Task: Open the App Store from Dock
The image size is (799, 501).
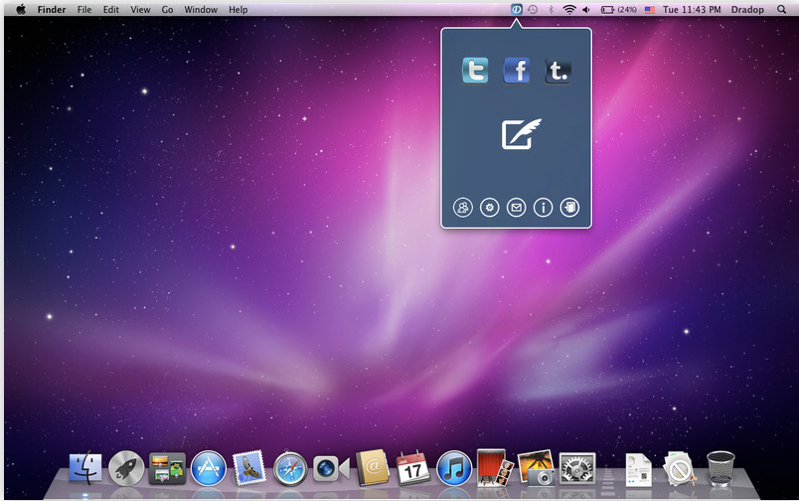Action: point(208,468)
